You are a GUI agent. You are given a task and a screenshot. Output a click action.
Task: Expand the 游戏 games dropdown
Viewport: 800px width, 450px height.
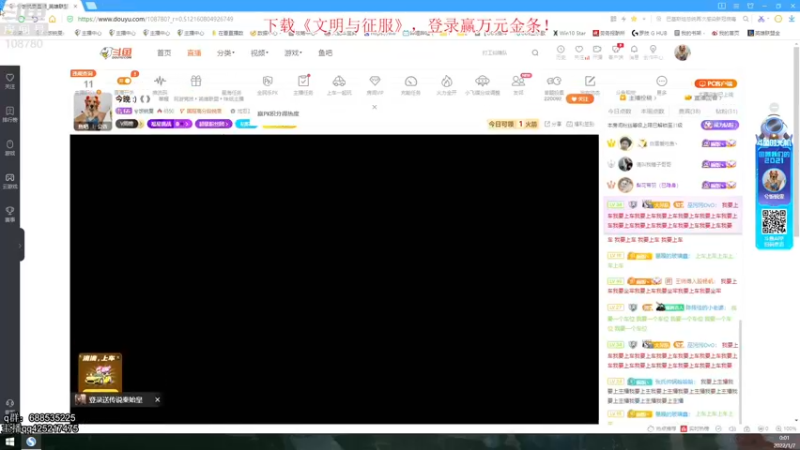click(293, 53)
